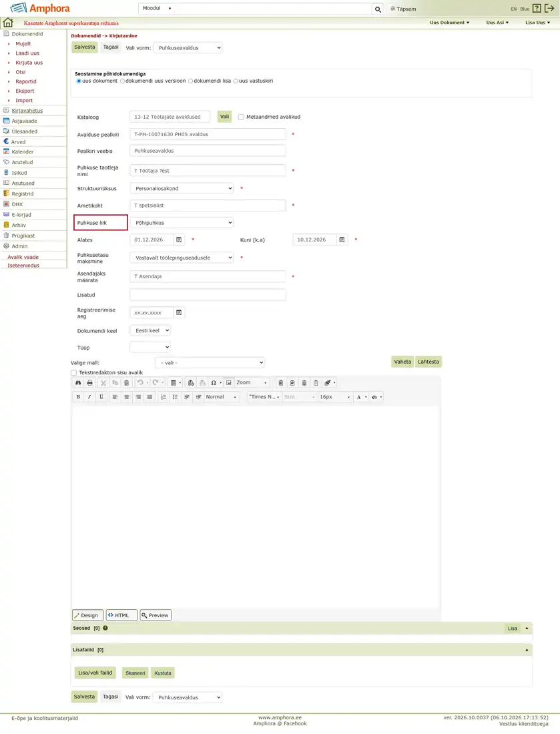Click the 'Lisa/vali failid' button
This screenshot has width=560, height=734.
[95, 673]
